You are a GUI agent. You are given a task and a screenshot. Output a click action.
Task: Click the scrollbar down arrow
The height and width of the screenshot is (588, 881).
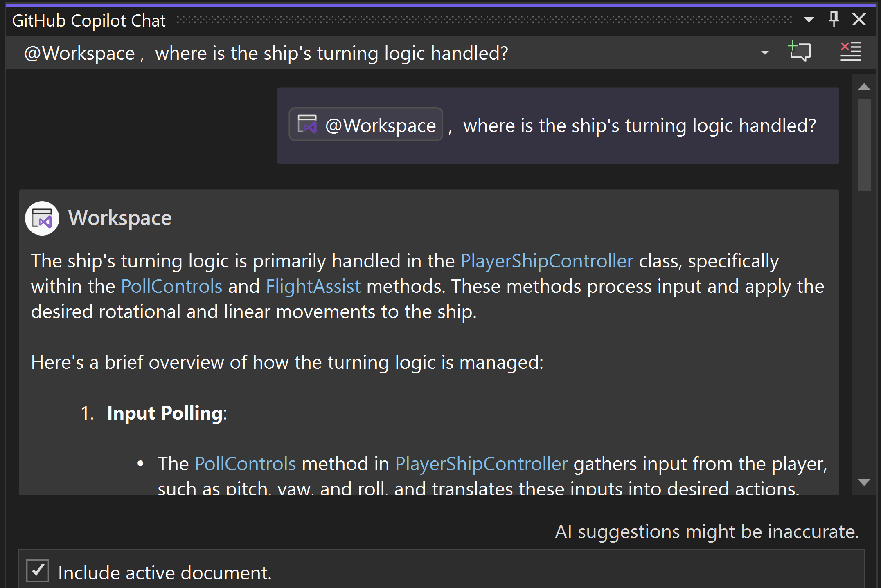tap(864, 482)
